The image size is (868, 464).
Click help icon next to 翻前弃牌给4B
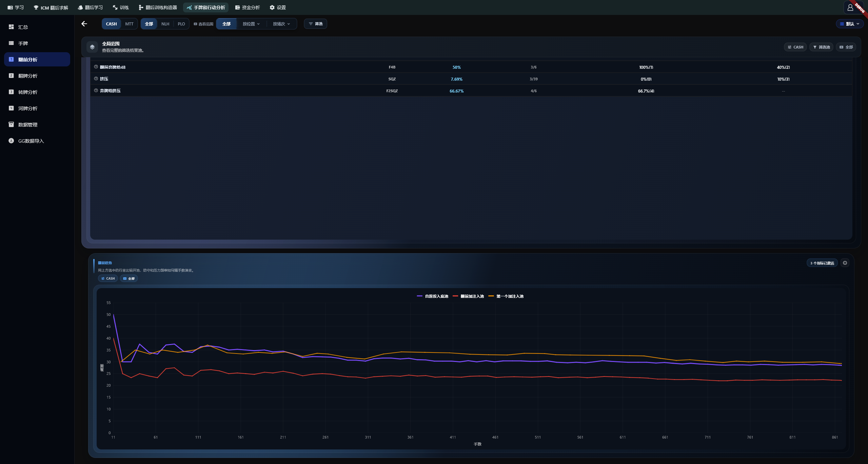tap(96, 67)
